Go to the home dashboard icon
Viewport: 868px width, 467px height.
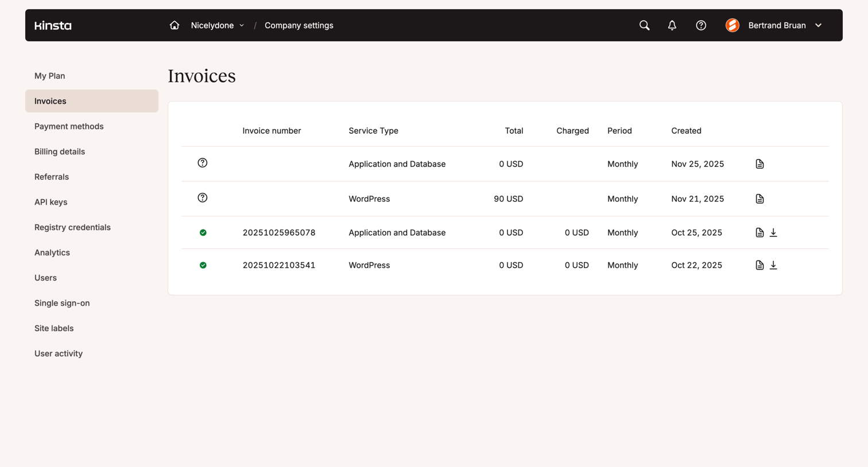coord(175,25)
